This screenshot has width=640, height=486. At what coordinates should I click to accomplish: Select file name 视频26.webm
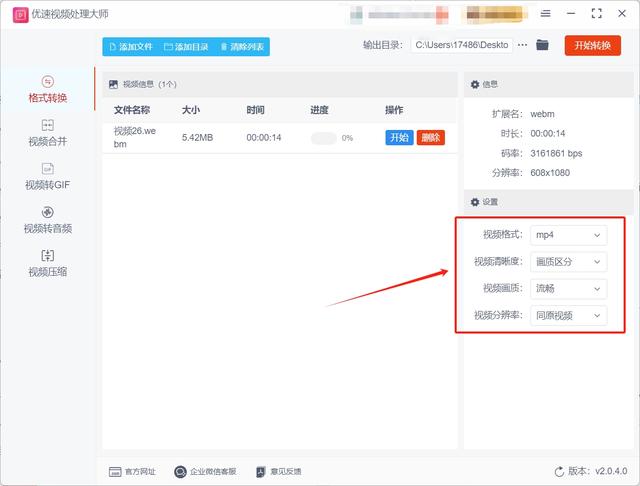tap(135, 138)
